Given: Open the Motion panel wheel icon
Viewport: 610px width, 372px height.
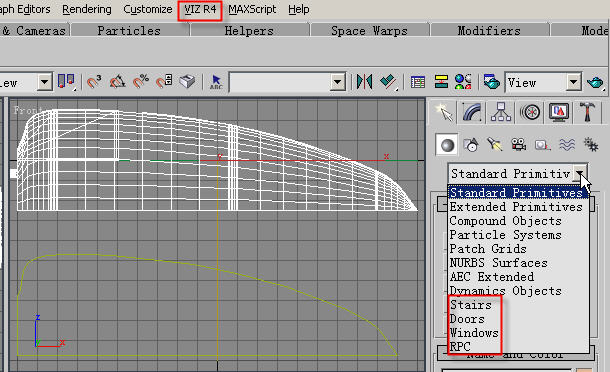Looking at the screenshot, I should [x=530, y=112].
